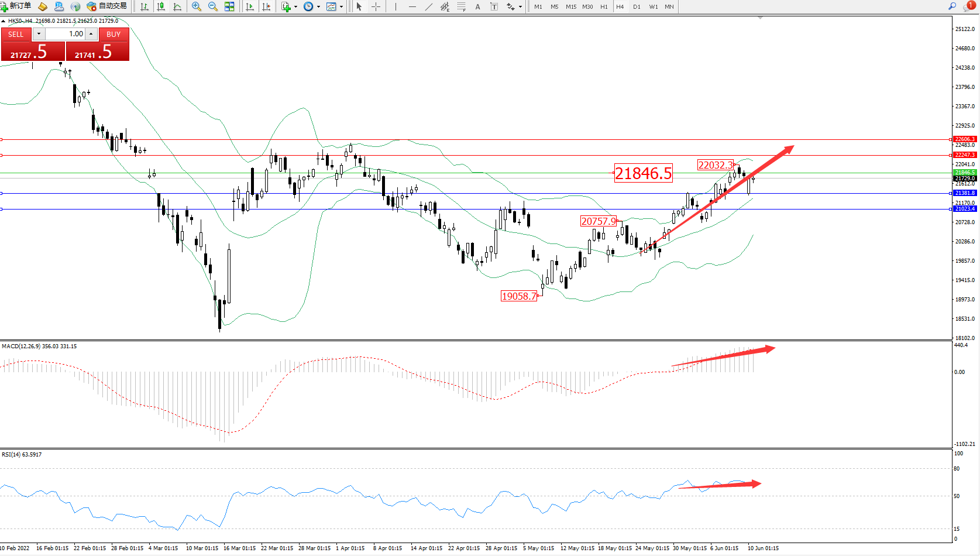980x556 pixels.
Task: Select the Fibonacci retracement tool
Action: [x=462, y=6]
